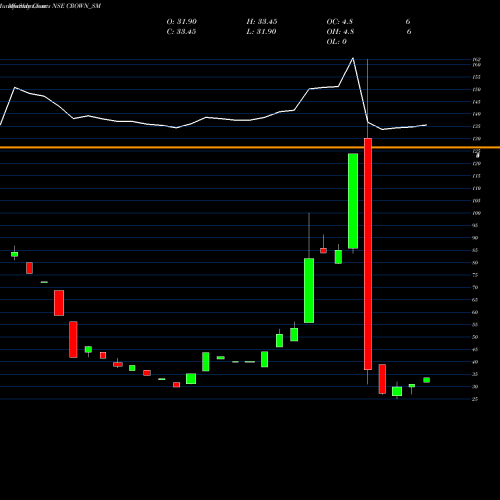Image resolution: width=500 pixels, height=500 pixels.
Task: Click the last green candle on the right
Action: (x=426, y=380)
